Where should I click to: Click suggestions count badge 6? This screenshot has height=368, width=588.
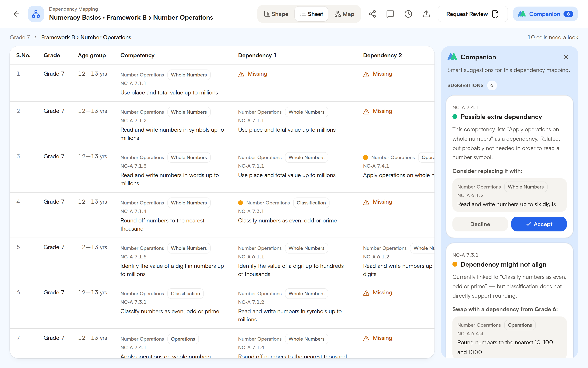point(492,85)
